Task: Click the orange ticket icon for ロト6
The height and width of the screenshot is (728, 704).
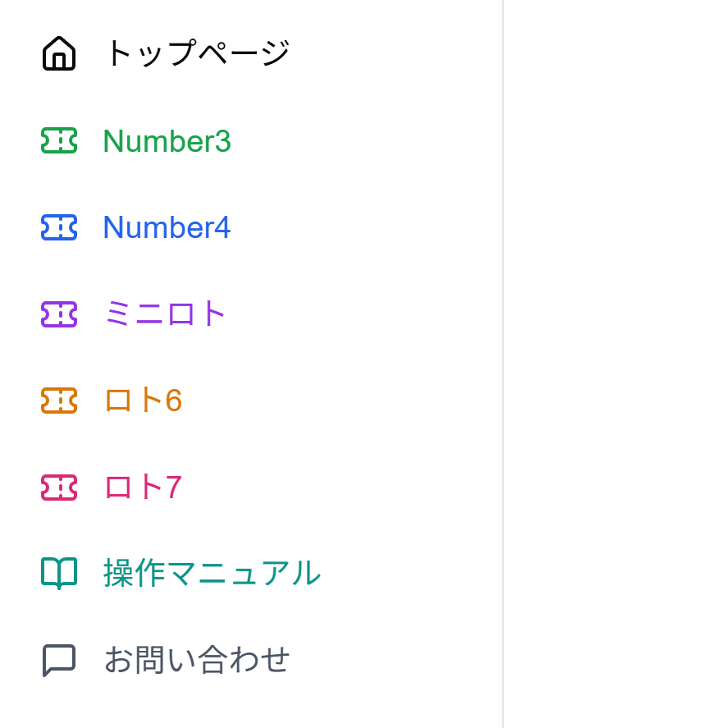Action: point(58,401)
